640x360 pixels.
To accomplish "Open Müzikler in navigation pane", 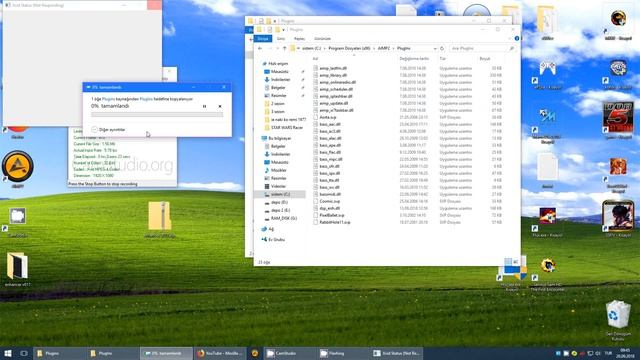I will (279, 170).
